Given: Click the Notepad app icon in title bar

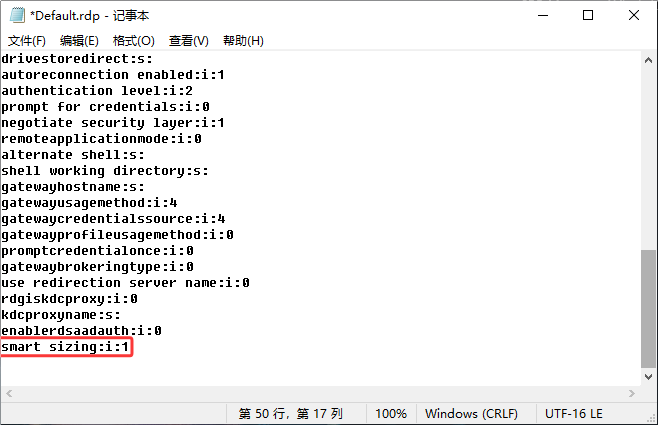Looking at the screenshot, I should 13,15.
